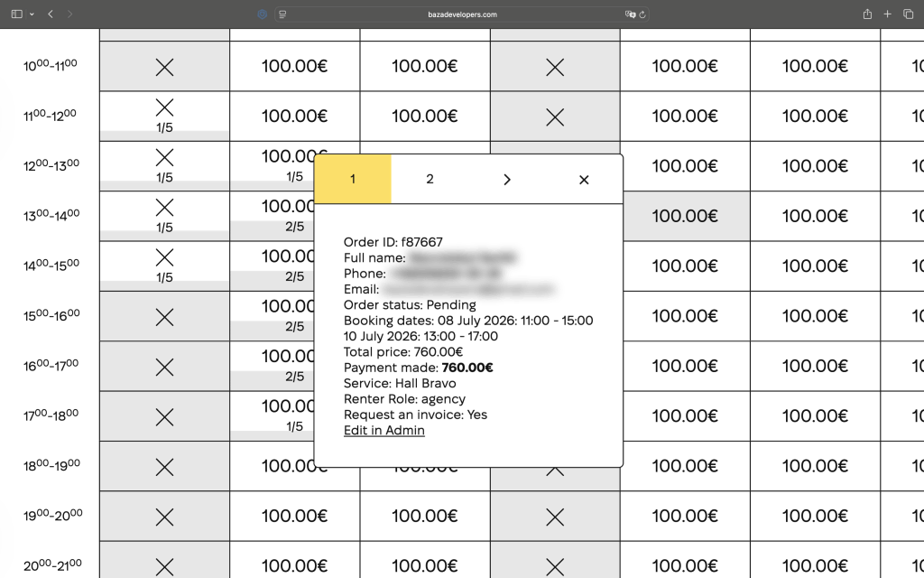Click the 13:00-14:00 time slot label
Viewport: 924px width, 578px height.
(x=51, y=215)
